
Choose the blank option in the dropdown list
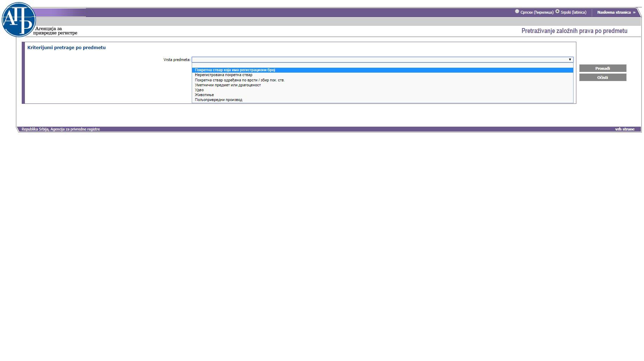382,65
